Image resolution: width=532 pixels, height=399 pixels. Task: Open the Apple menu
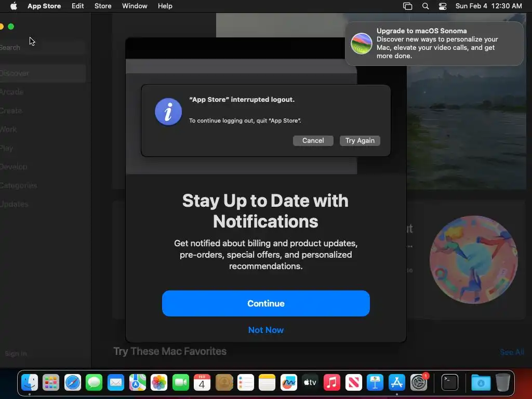[x=14, y=6]
